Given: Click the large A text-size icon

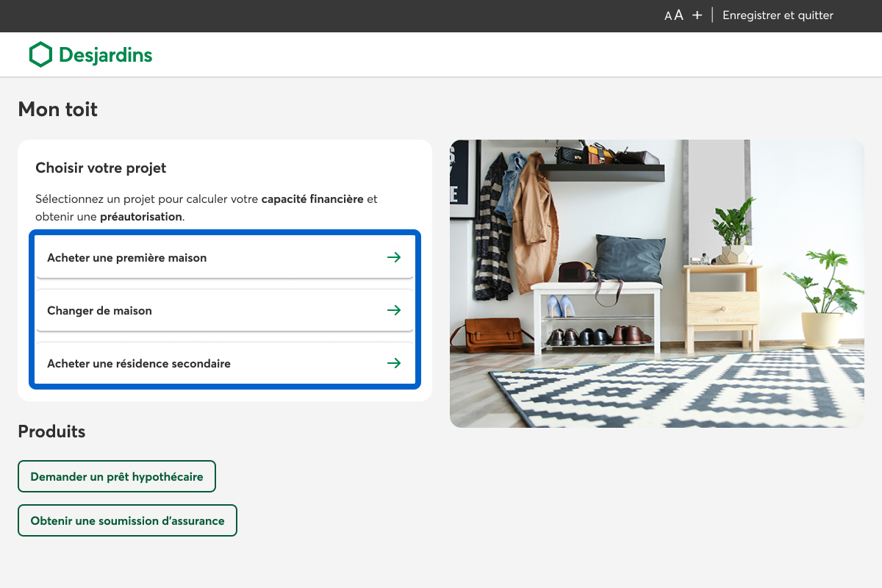Looking at the screenshot, I should point(678,15).
